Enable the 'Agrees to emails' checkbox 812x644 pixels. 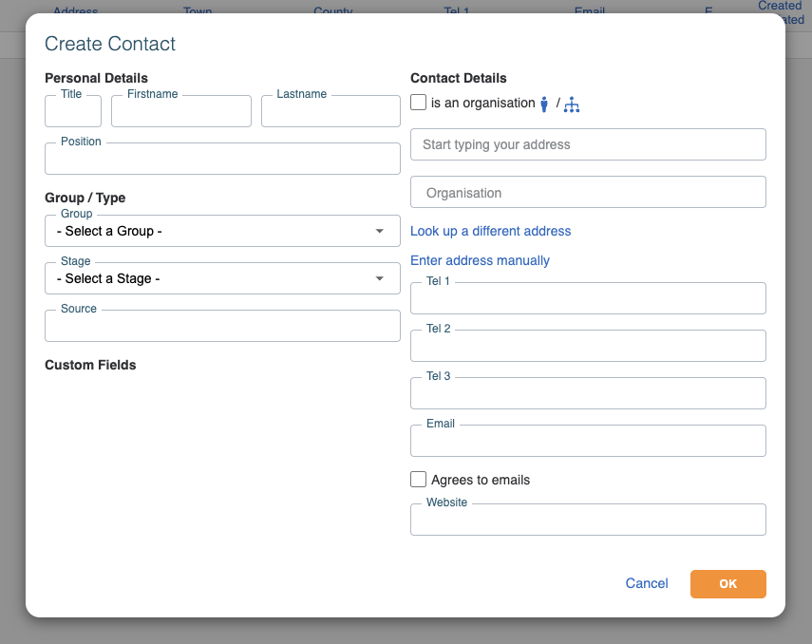419,480
